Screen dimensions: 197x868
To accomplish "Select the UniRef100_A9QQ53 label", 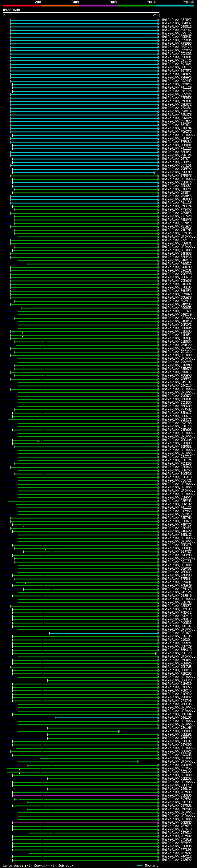I will pyautogui.click(x=176, y=308).
